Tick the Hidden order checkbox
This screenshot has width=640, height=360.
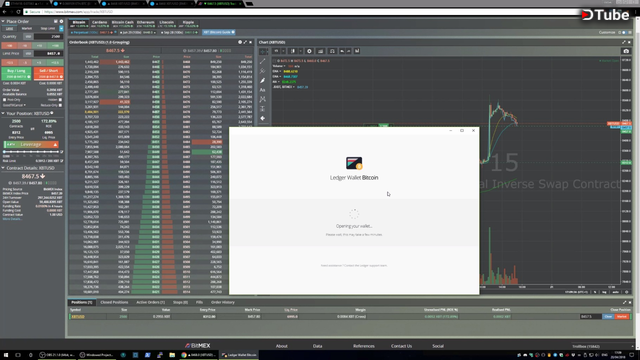[x=60, y=100]
